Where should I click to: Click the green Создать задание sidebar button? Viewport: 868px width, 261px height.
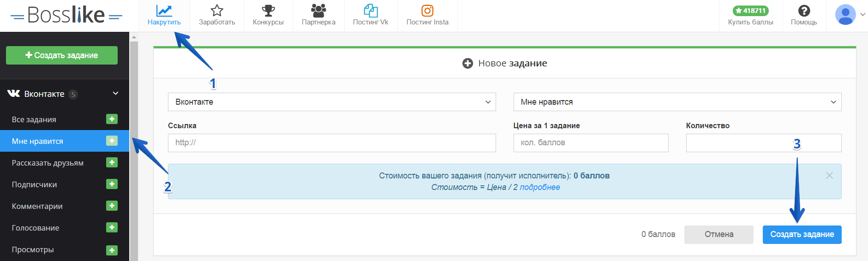(62, 55)
